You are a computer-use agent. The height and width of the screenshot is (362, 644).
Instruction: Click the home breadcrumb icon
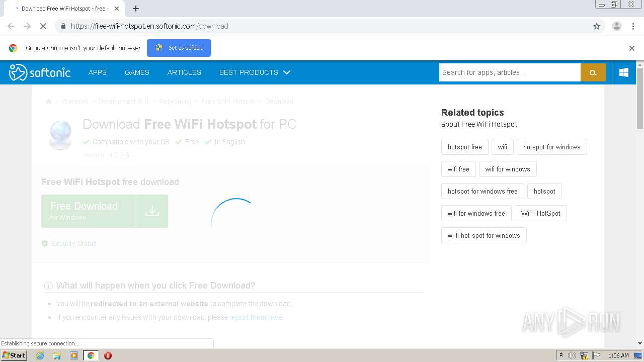(x=49, y=102)
